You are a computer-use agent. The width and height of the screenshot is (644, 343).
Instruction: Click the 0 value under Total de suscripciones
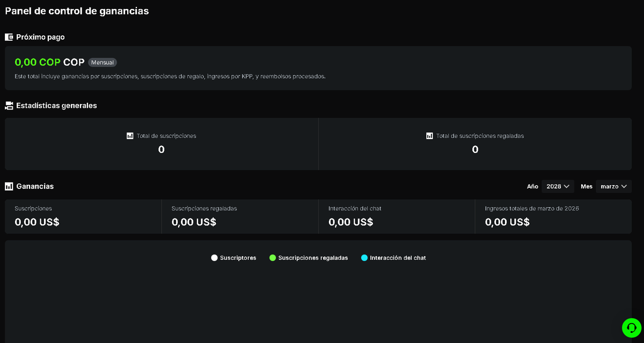click(162, 149)
